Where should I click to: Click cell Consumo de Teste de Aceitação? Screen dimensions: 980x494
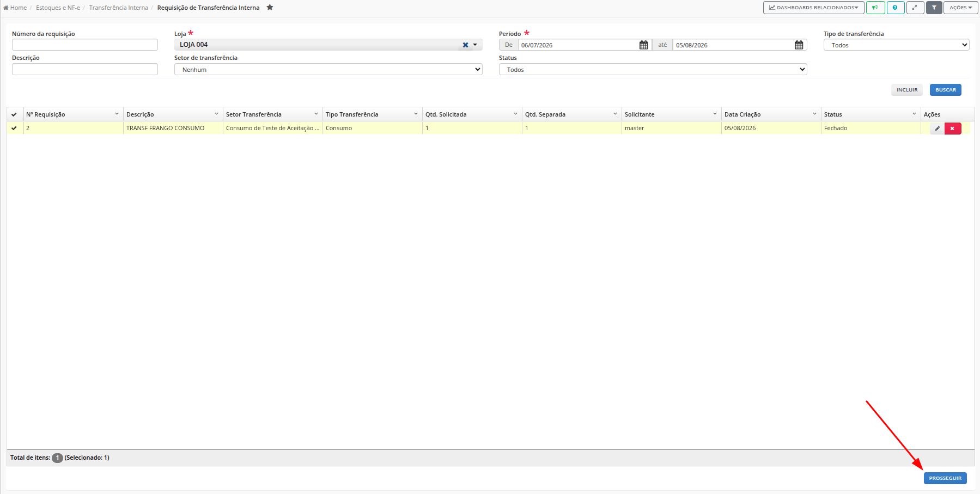[x=272, y=128]
